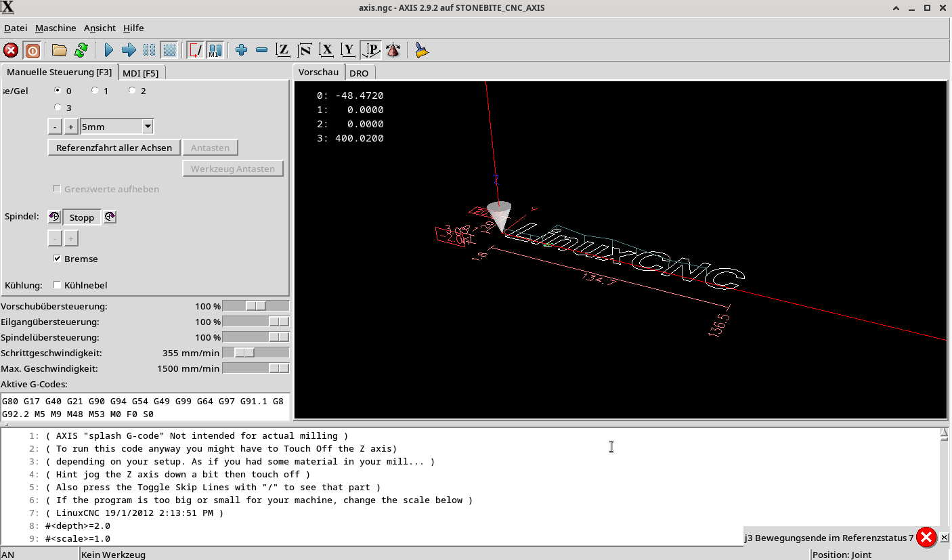Click the LinuxCNC preview toolpath
Viewport: 952px width, 560px height.
point(625,256)
